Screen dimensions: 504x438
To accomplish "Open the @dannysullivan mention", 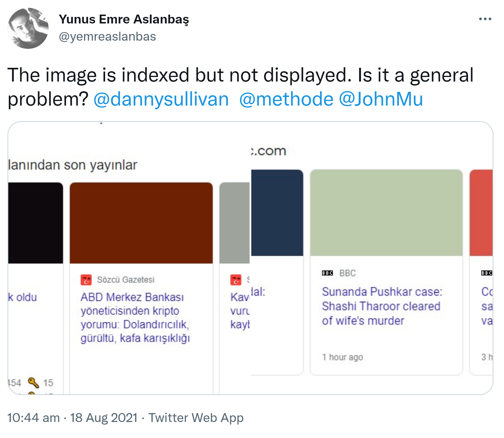I will coord(161,99).
